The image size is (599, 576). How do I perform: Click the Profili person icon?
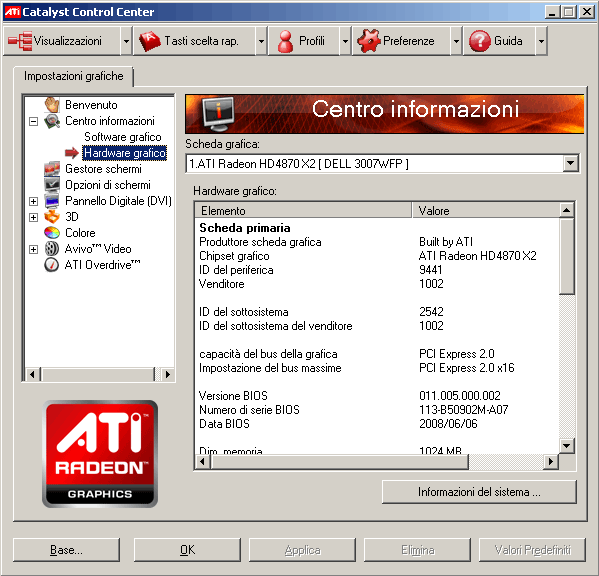pos(285,41)
